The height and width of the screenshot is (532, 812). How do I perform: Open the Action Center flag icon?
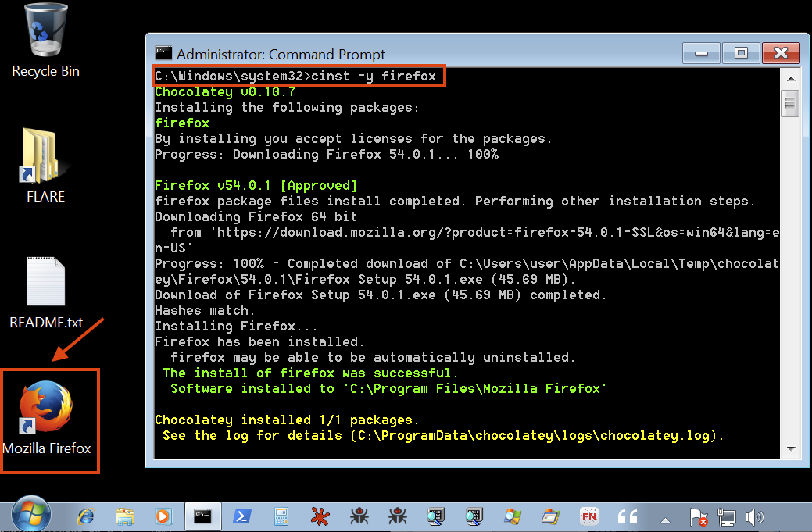tap(699, 516)
